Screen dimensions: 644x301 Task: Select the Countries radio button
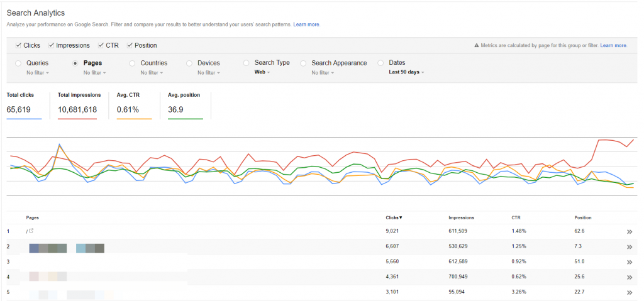point(132,63)
